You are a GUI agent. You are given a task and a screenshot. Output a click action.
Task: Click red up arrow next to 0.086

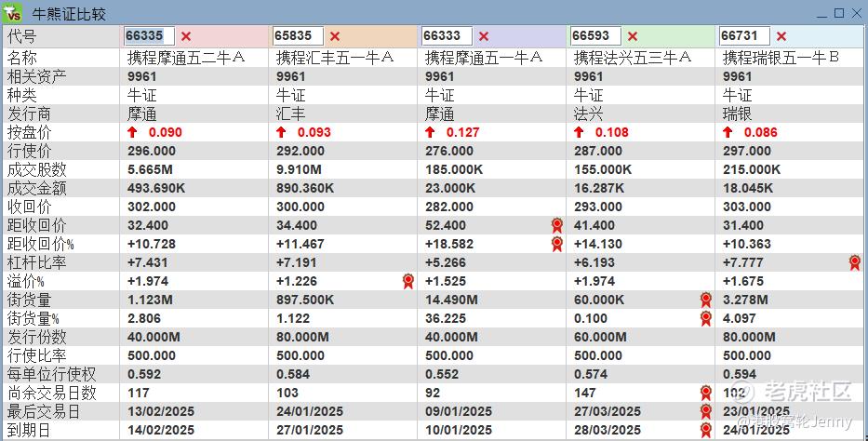(x=728, y=132)
